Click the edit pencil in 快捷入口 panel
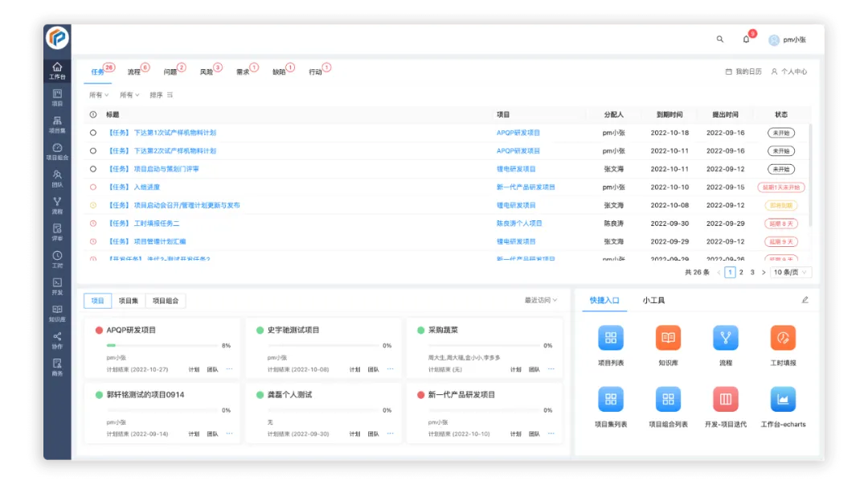Image resolution: width=868 pixels, height=485 pixels. point(805,300)
